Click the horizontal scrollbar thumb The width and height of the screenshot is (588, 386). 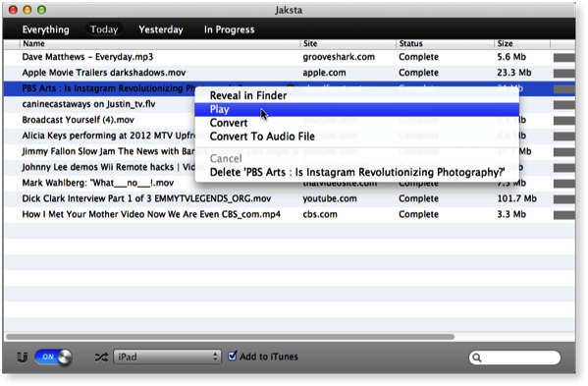231,337
